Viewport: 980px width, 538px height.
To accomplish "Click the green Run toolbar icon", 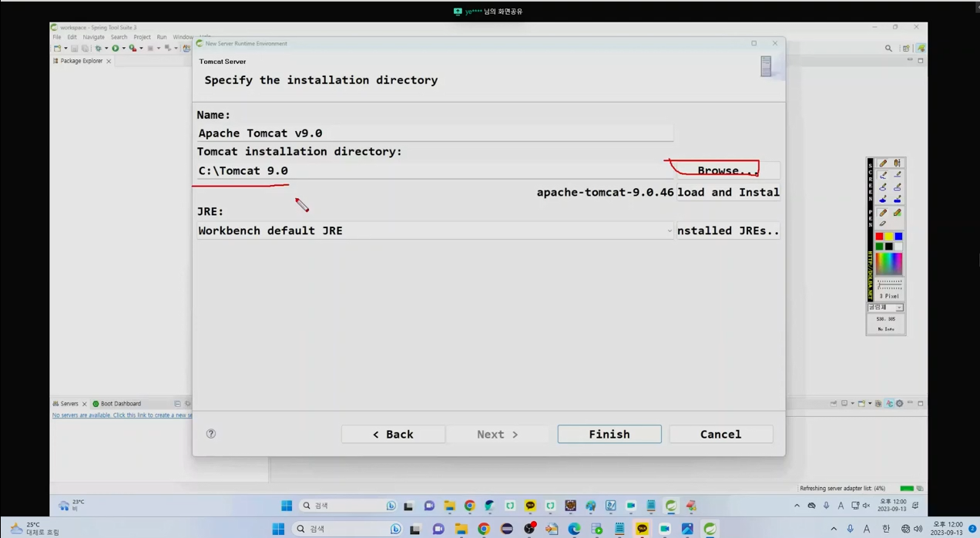I will [x=116, y=48].
